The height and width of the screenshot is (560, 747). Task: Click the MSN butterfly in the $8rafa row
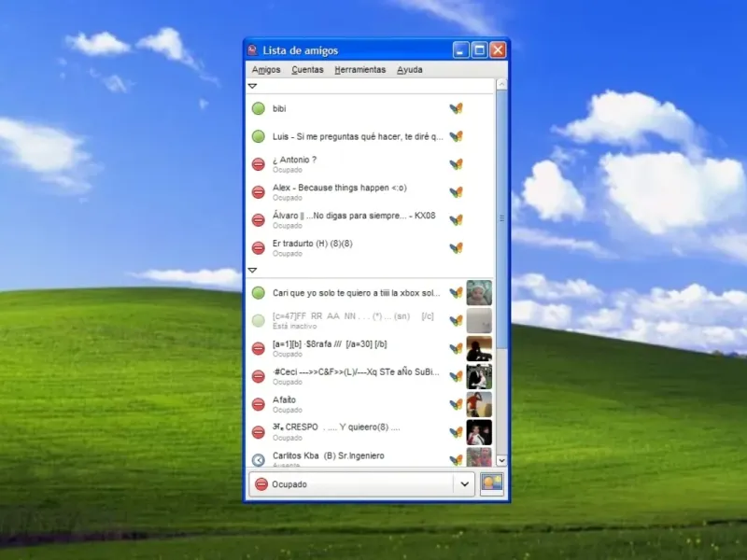456,348
